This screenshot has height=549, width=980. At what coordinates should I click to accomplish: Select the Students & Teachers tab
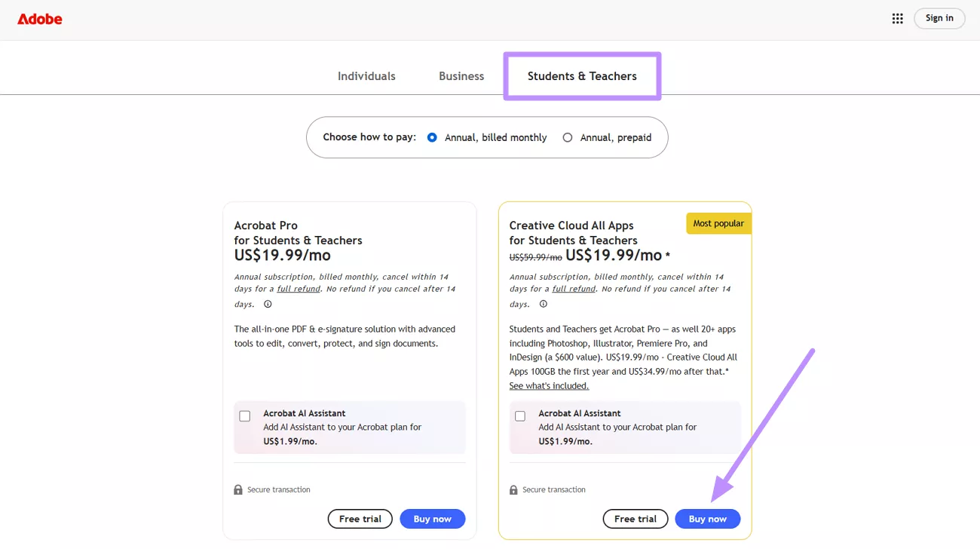pyautogui.click(x=581, y=75)
